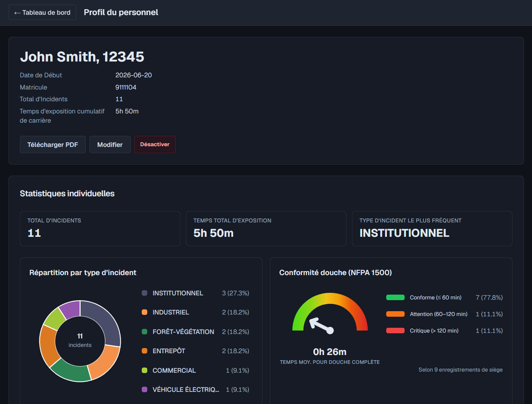Click the Matricule label
532x404 pixels.
(34, 87)
